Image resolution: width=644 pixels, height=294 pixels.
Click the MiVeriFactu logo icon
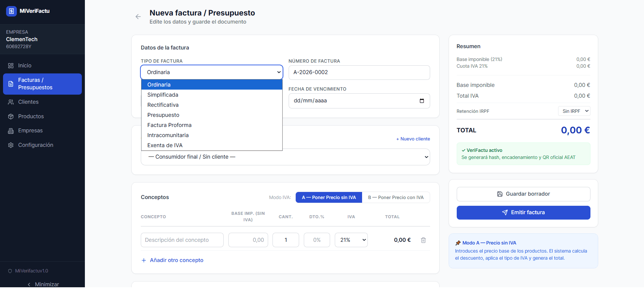pyautogui.click(x=11, y=11)
